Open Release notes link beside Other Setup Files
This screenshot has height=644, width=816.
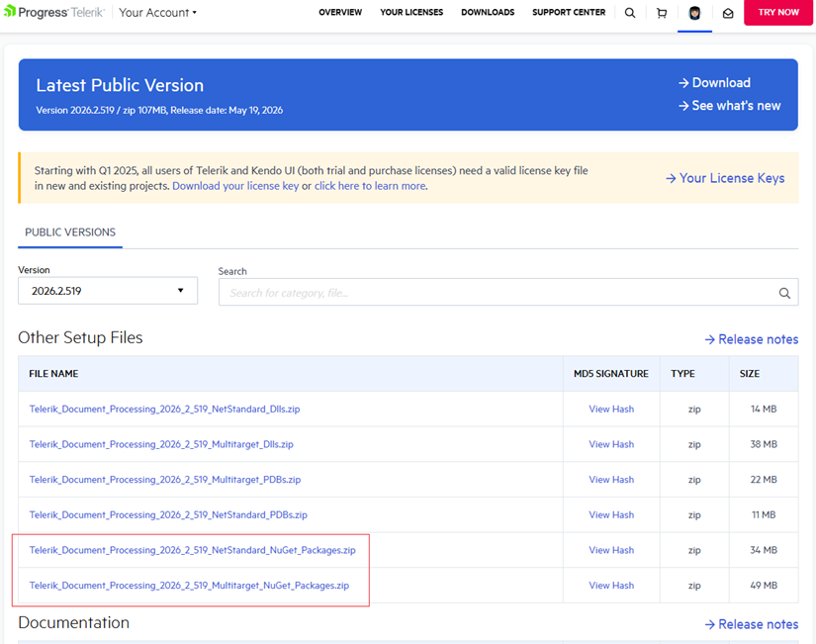coord(752,339)
